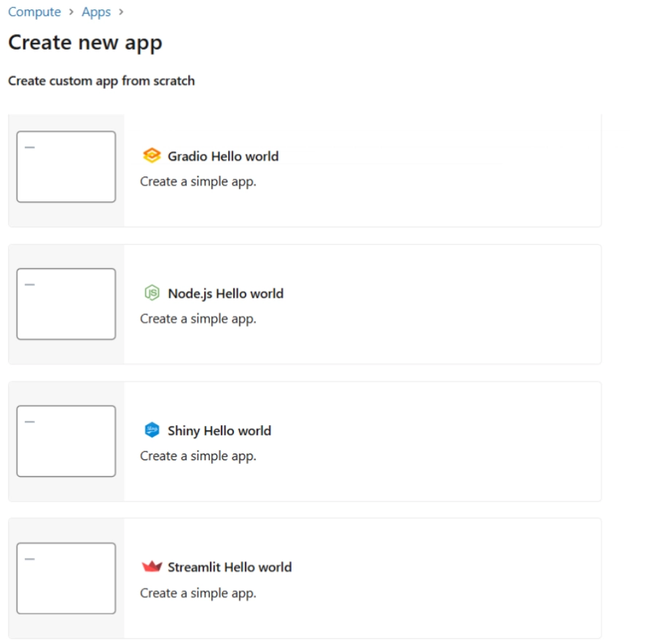Click Create a simple app under Shiny

pos(198,455)
